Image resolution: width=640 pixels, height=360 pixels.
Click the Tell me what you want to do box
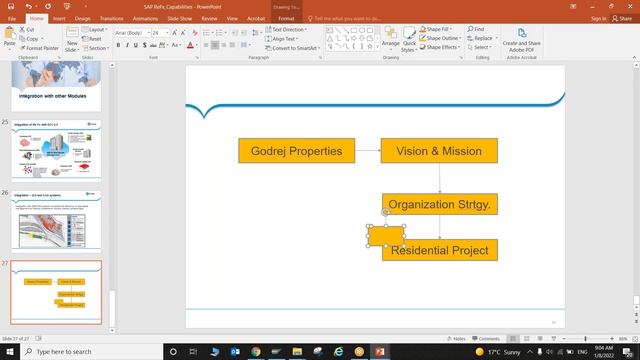pyautogui.click(x=345, y=18)
